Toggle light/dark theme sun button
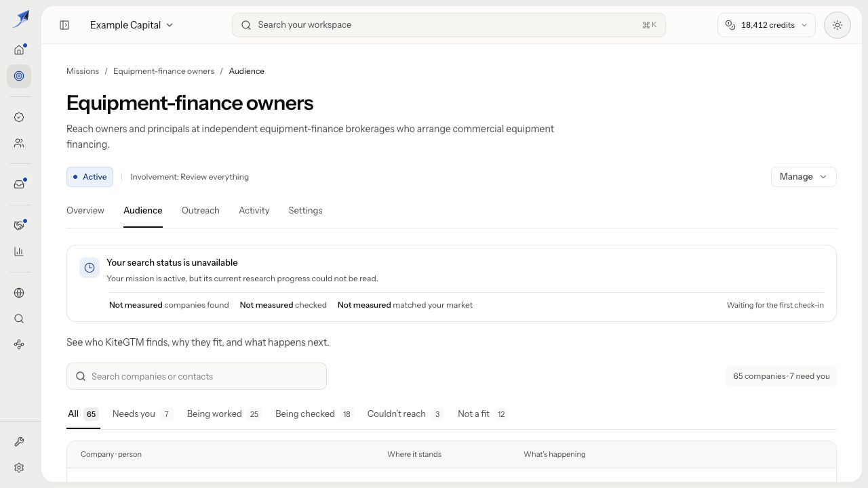The height and width of the screenshot is (488, 868). tap(837, 25)
